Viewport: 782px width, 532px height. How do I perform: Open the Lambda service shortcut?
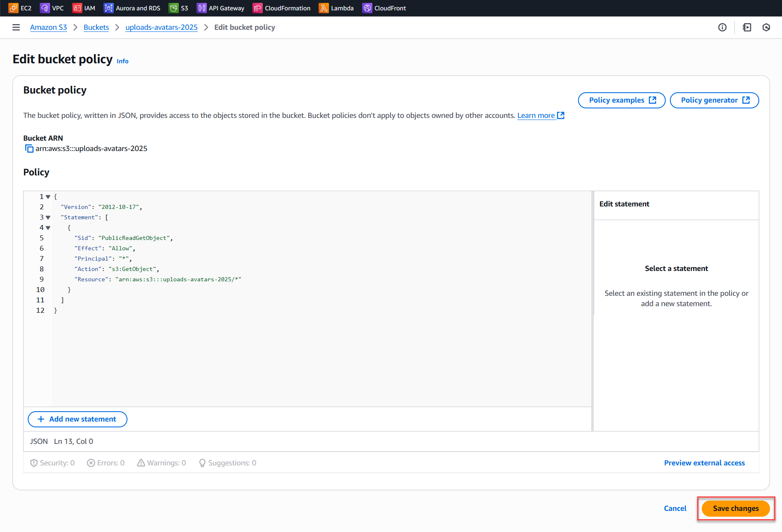(336, 8)
